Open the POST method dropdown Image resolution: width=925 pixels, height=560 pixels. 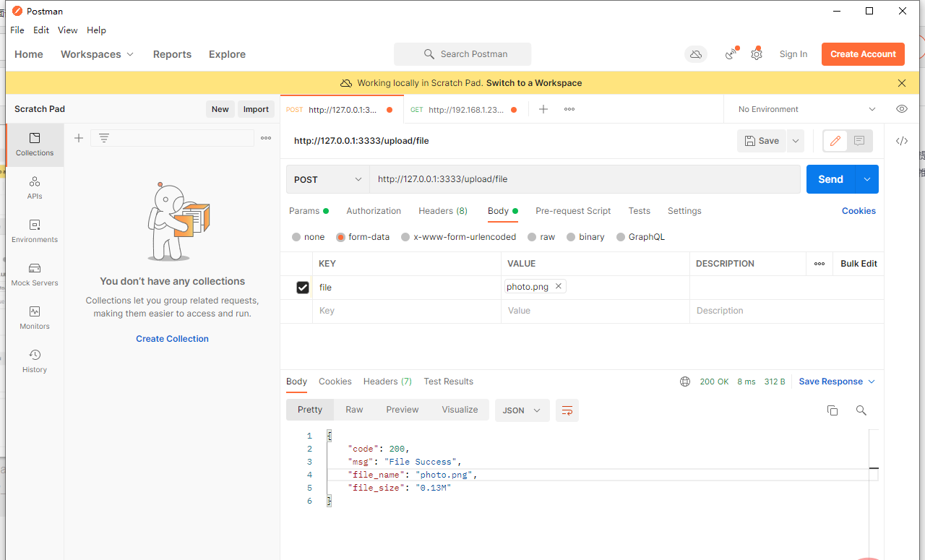point(328,179)
